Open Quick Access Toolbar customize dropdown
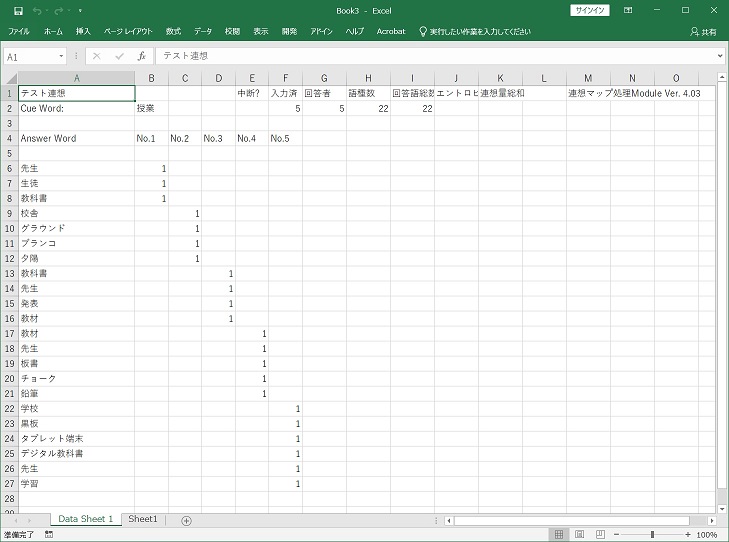The width and height of the screenshot is (729, 542). coord(80,10)
